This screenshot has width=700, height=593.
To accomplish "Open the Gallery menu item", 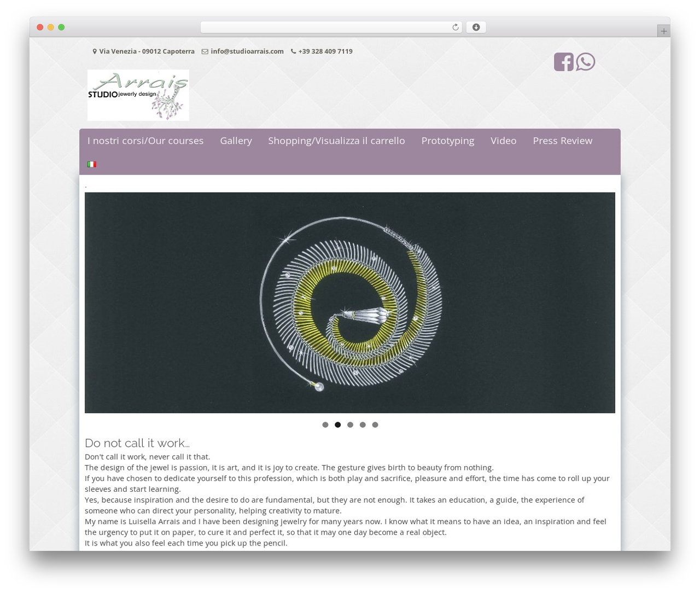I will click(x=236, y=141).
